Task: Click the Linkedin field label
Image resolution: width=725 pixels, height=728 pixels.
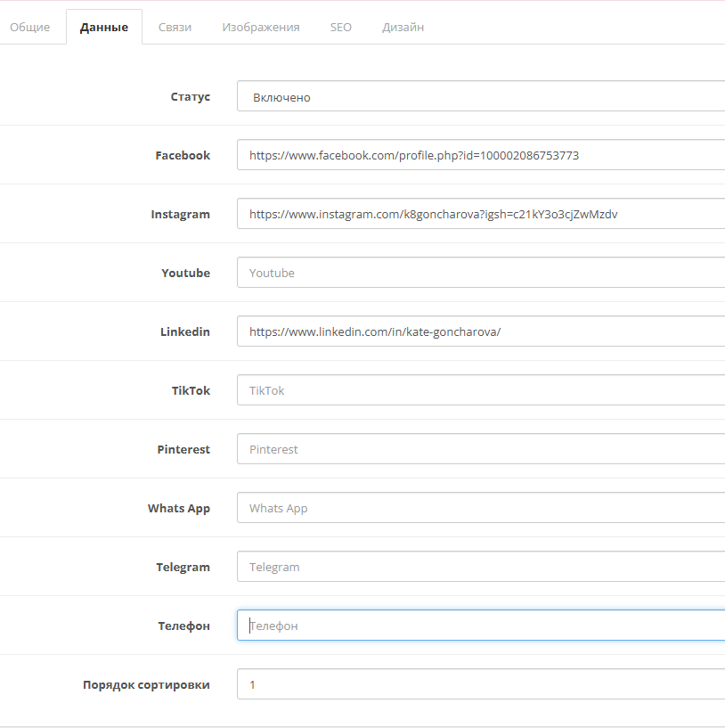Action: pos(184,331)
